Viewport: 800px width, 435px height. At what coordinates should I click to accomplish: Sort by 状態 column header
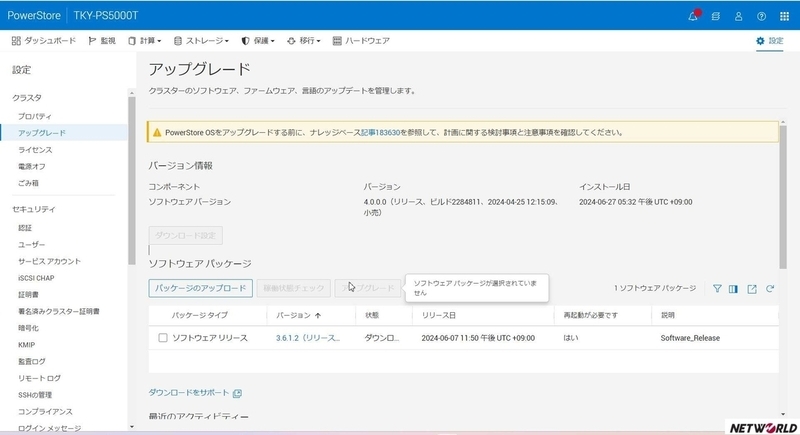tap(372, 315)
